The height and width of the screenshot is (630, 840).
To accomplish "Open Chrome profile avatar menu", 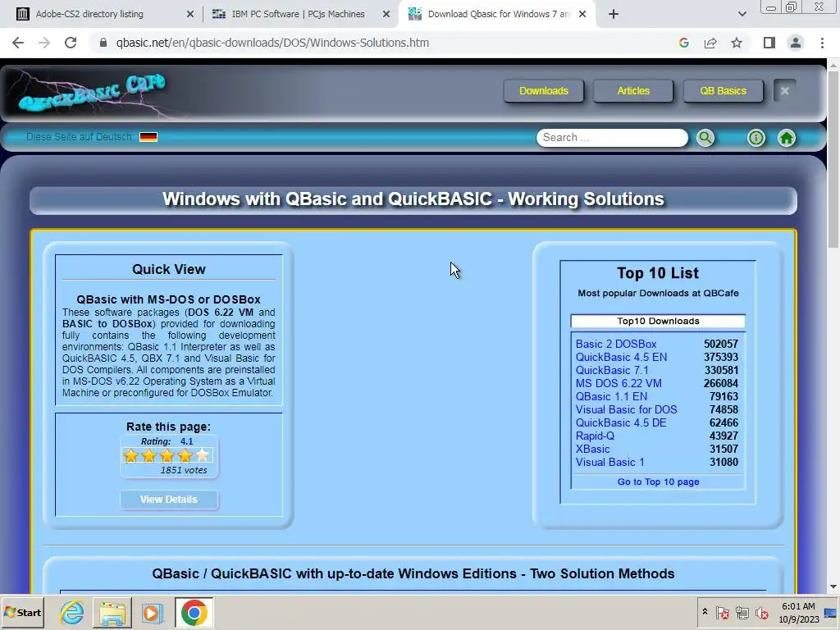I will (796, 43).
